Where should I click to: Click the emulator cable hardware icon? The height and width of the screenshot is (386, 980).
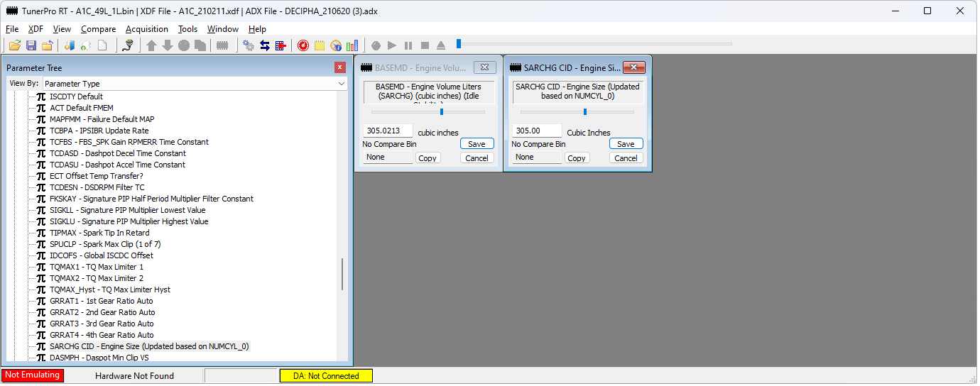coord(128,45)
